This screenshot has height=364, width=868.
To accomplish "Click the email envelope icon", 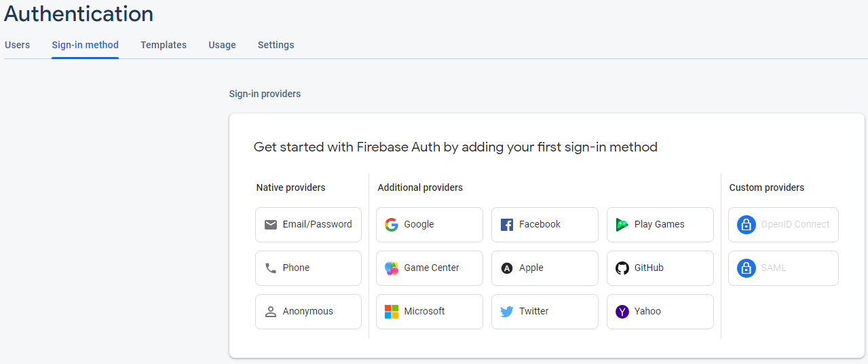I will (271, 225).
